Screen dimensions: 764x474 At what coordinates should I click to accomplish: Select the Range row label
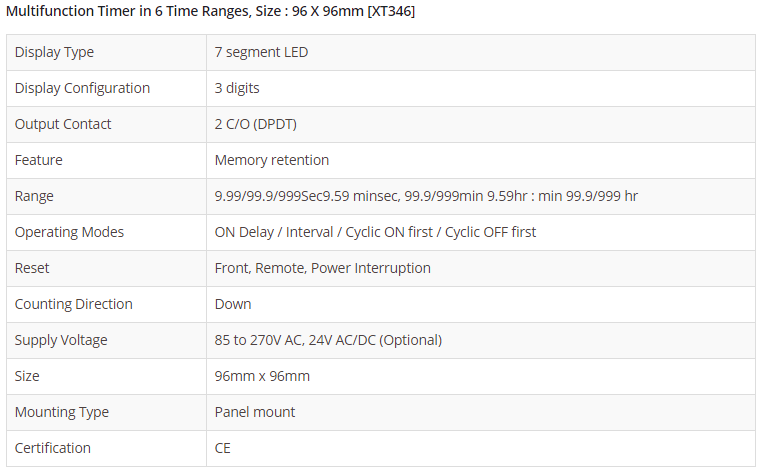(x=34, y=196)
